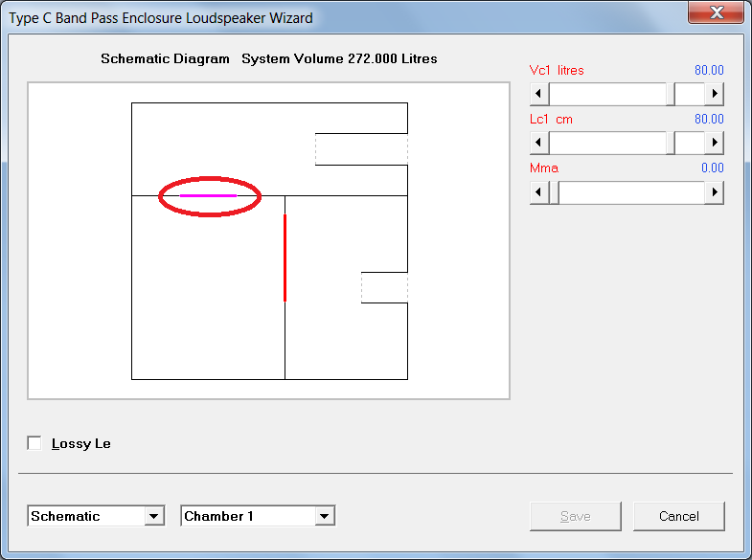Click the Lc1 cm slider thumb

point(671,143)
